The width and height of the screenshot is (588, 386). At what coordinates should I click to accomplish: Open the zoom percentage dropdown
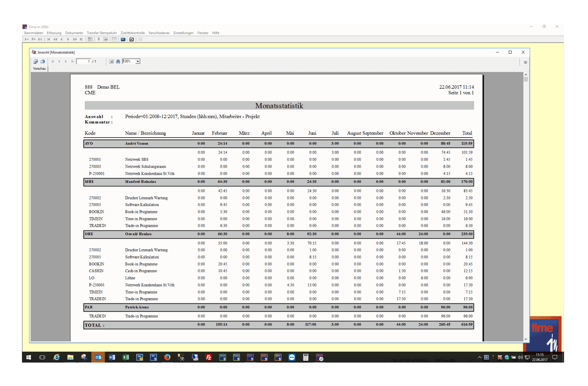[x=138, y=61]
